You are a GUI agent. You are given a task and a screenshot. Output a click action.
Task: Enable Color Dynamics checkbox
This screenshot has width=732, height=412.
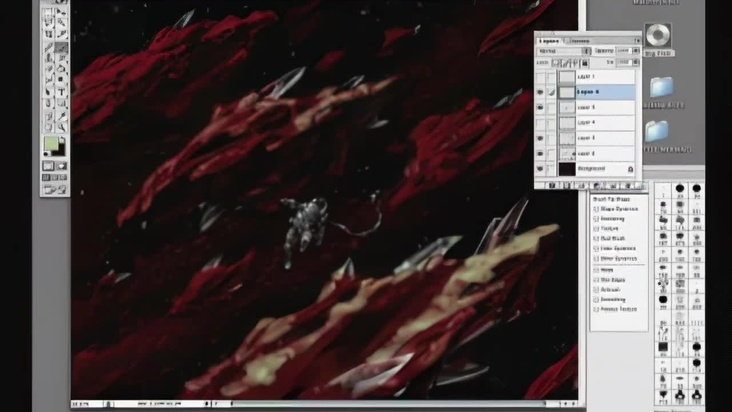tap(596, 249)
